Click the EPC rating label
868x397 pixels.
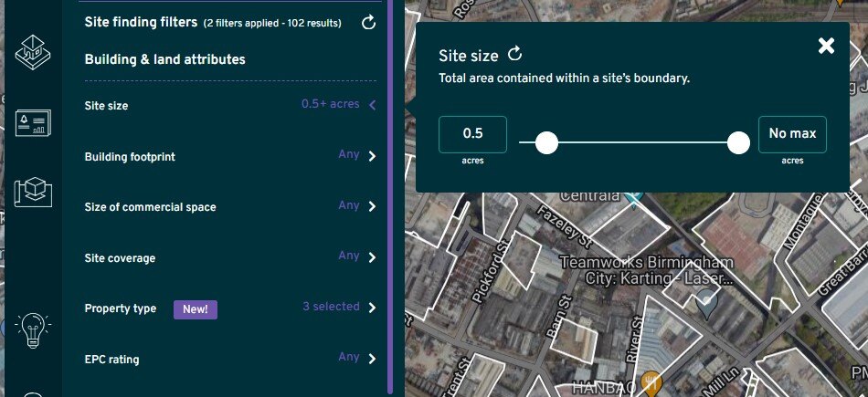pyautogui.click(x=111, y=360)
